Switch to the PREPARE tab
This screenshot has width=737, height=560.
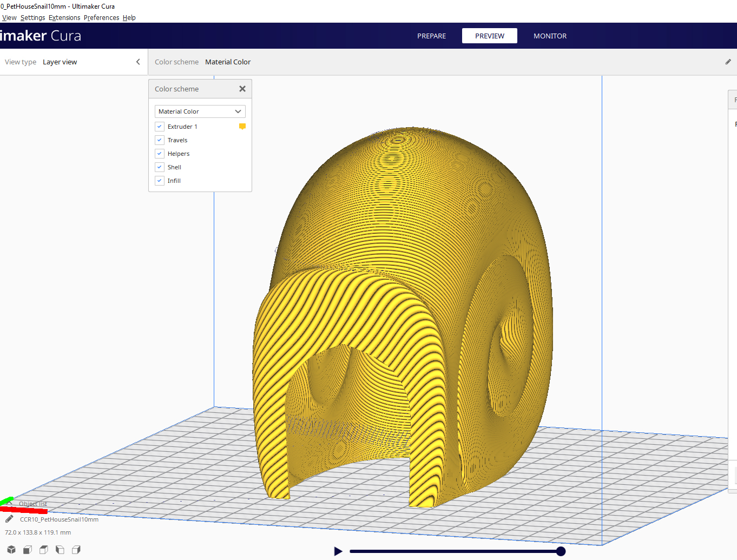tap(431, 36)
